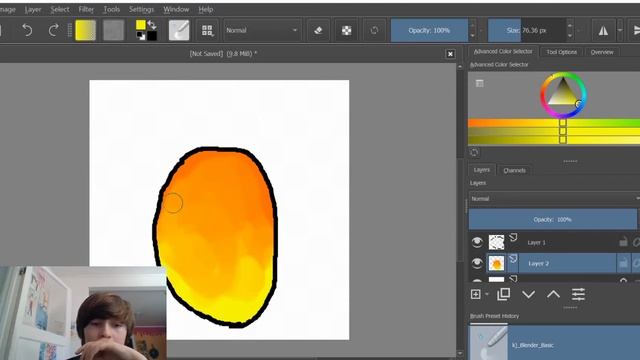Increase brush size with up stepper
This screenshot has width=640, height=360.
point(570,25)
